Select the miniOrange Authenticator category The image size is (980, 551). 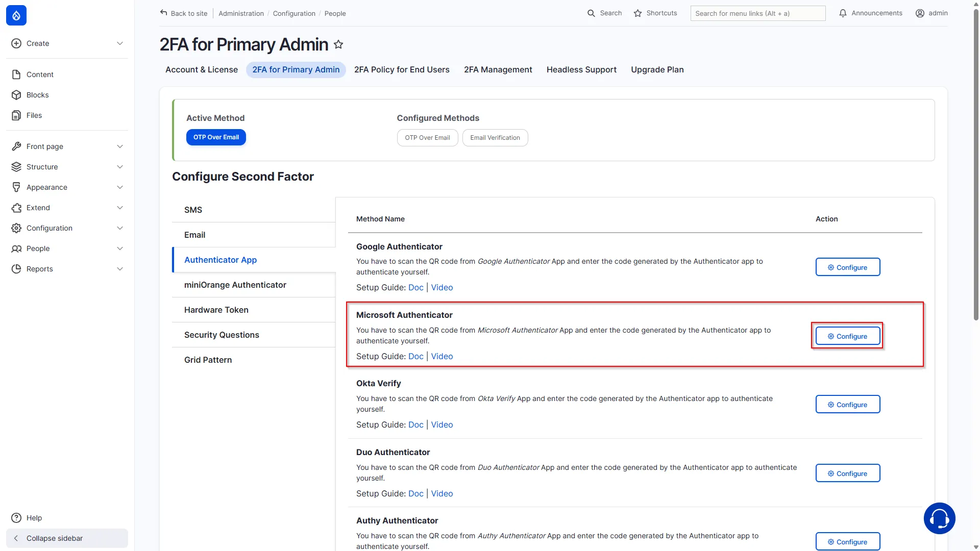pyautogui.click(x=254, y=285)
